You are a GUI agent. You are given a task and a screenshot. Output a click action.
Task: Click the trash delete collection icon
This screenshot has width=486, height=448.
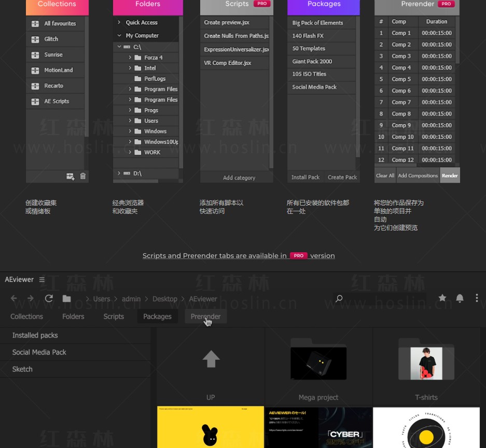tap(83, 176)
